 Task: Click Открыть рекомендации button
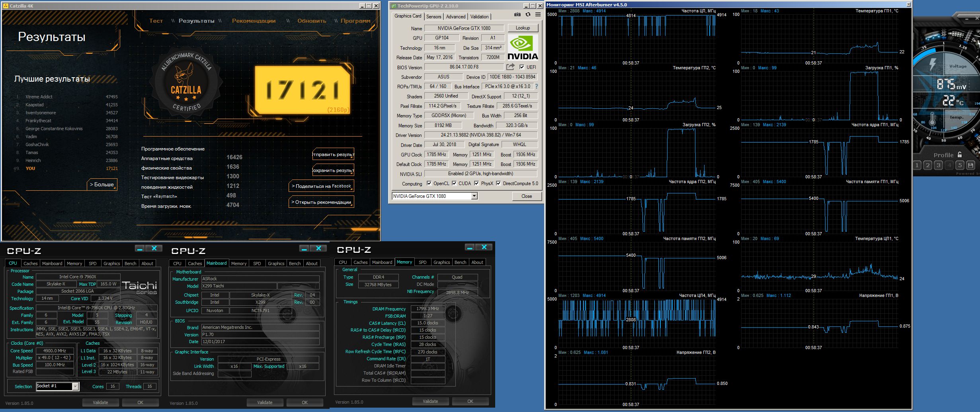coord(321,202)
